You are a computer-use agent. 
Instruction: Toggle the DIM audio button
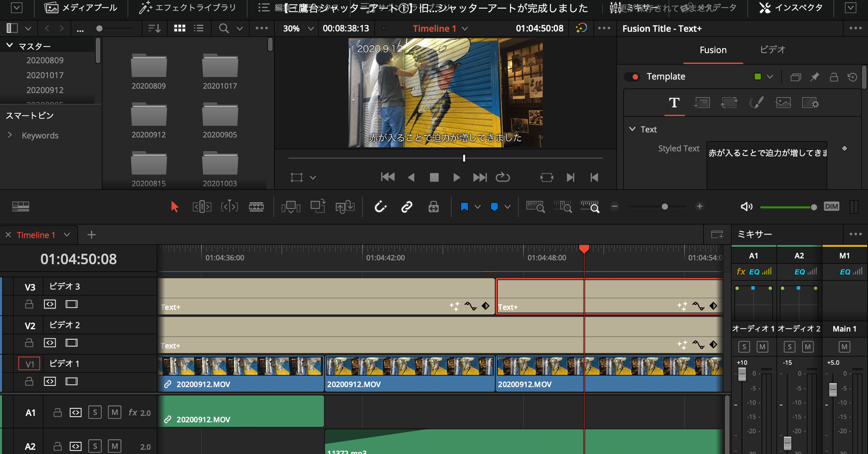[x=831, y=206]
